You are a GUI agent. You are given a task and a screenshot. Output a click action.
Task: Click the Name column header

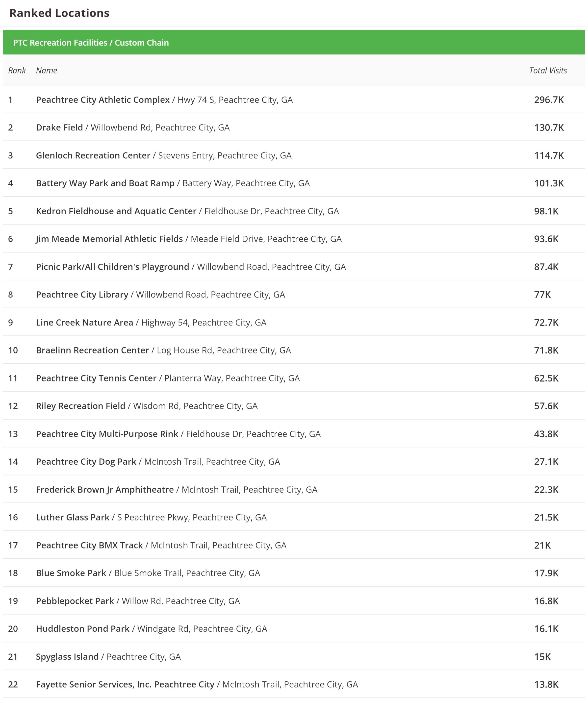46,71
